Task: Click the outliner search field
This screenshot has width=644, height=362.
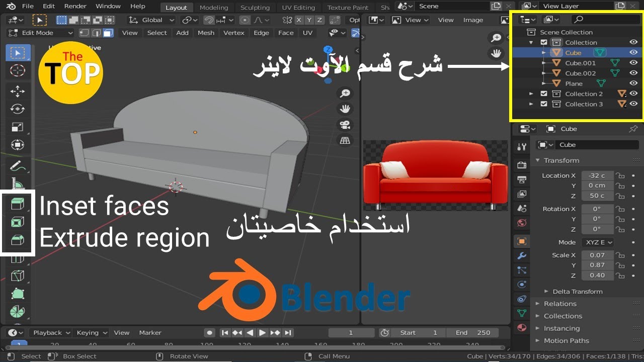Action: pyautogui.click(x=606, y=19)
